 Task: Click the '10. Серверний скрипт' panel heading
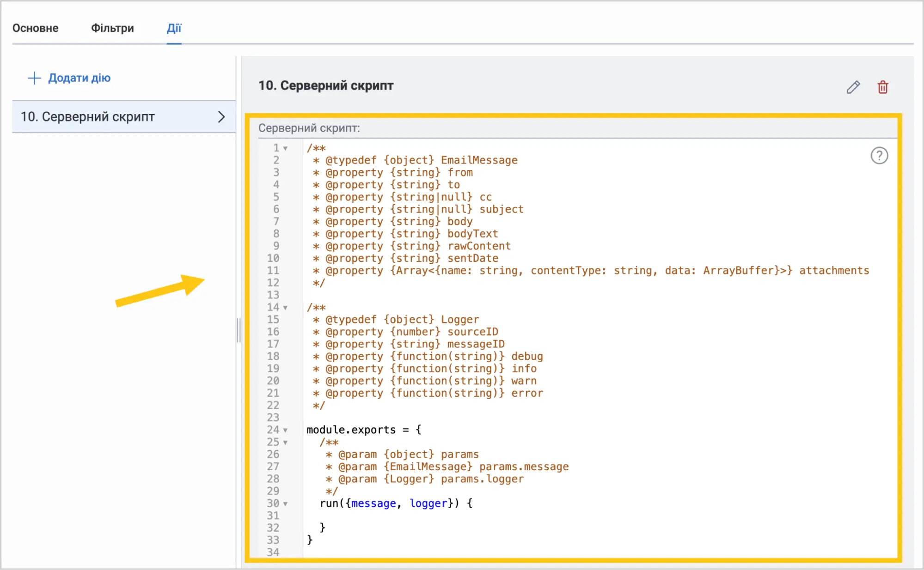(x=326, y=85)
